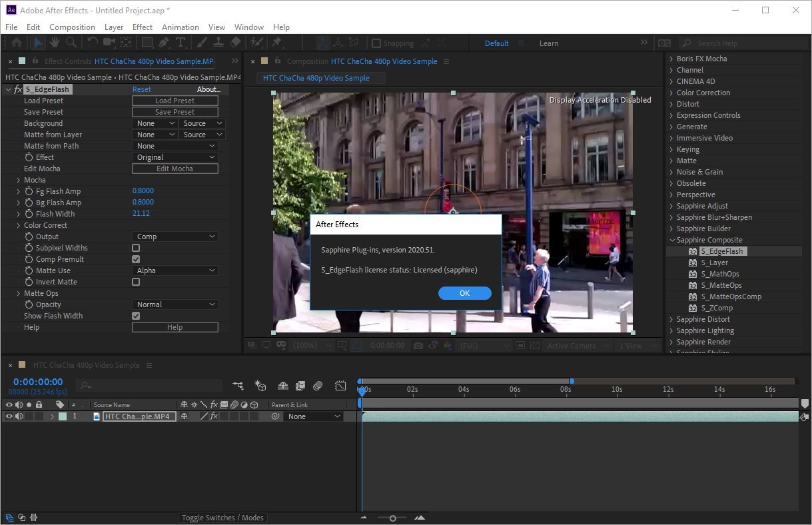Select the Clone Stamp tool

(218, 43)
